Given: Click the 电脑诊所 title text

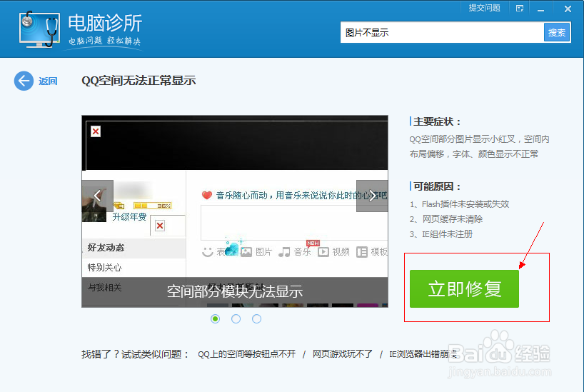Looking at the screenshot, I should (x=105, y=23).
